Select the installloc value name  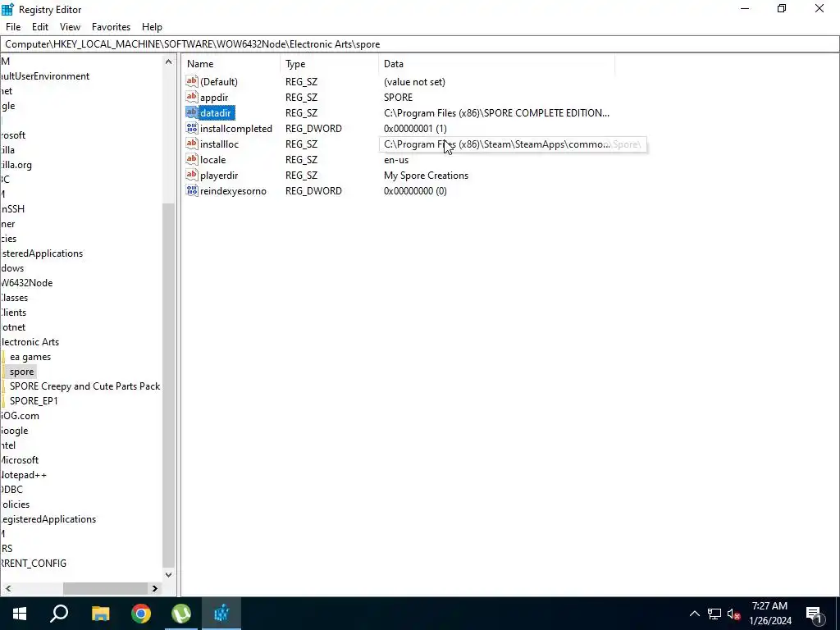click(x=219, y=144)
